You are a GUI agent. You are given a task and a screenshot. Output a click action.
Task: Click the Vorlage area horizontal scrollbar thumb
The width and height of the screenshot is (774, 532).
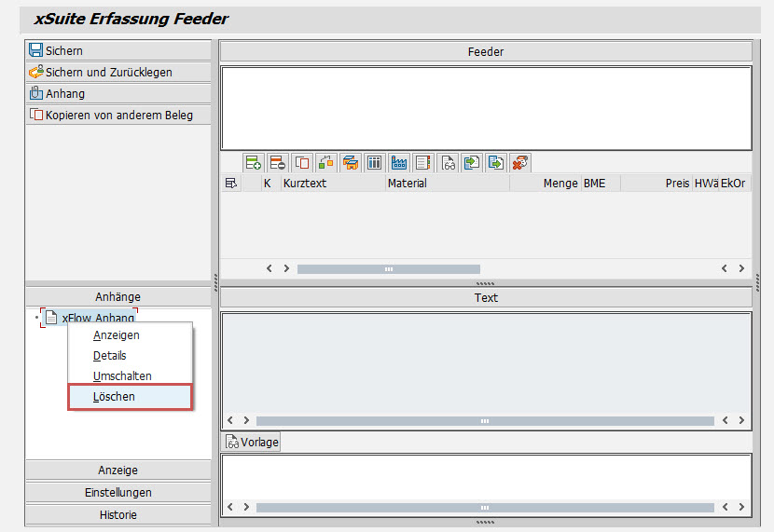tap(485, 508)
